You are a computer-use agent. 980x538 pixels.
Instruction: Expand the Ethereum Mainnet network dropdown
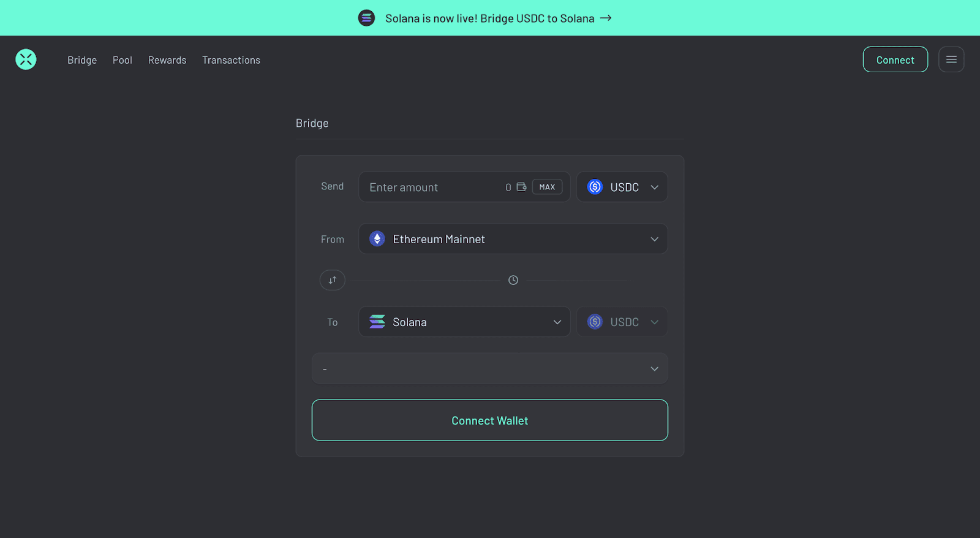point(654,239)
